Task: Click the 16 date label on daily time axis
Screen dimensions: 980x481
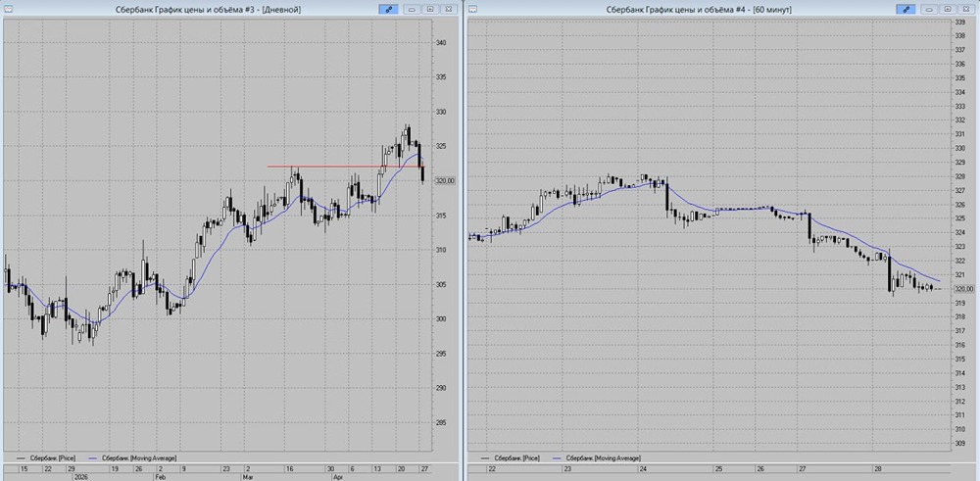Action: pos(290,468)
